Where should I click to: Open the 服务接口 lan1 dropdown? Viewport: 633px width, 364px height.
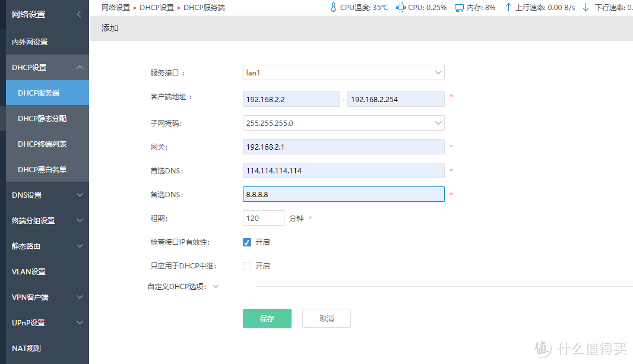[438, 72]
